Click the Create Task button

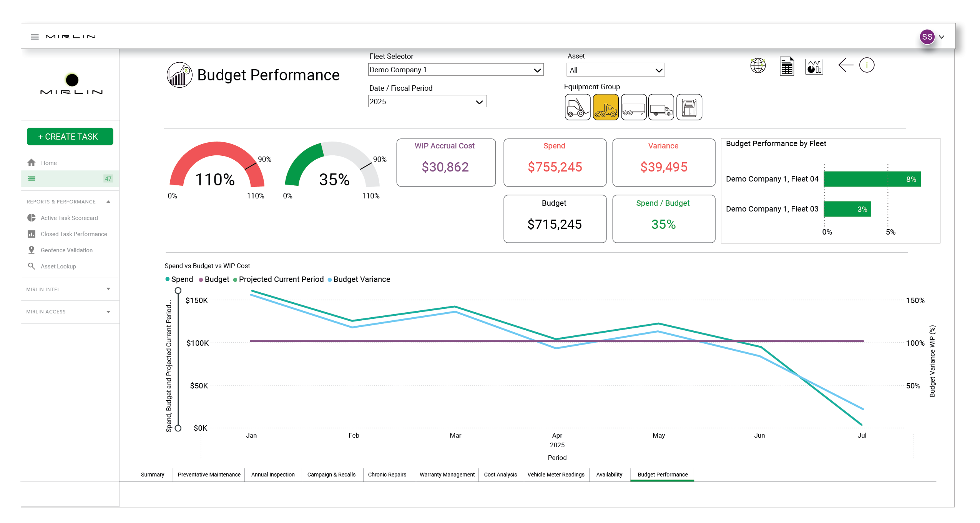70,137
